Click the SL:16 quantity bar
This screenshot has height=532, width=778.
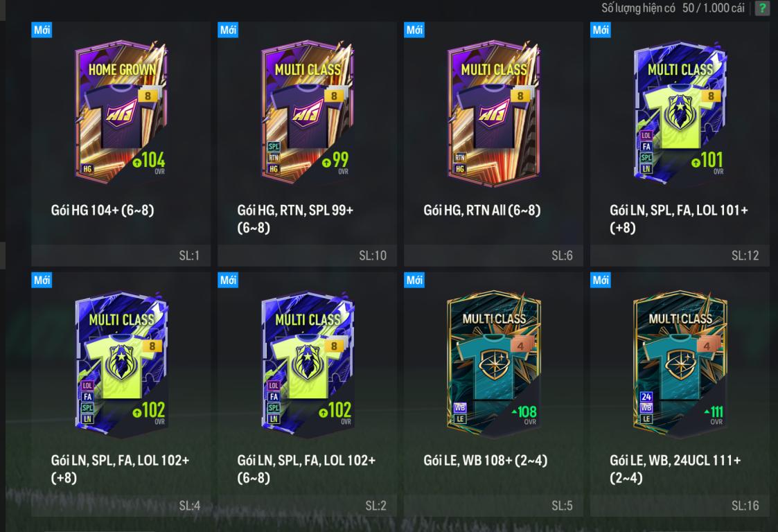click(x=680, y=506)
